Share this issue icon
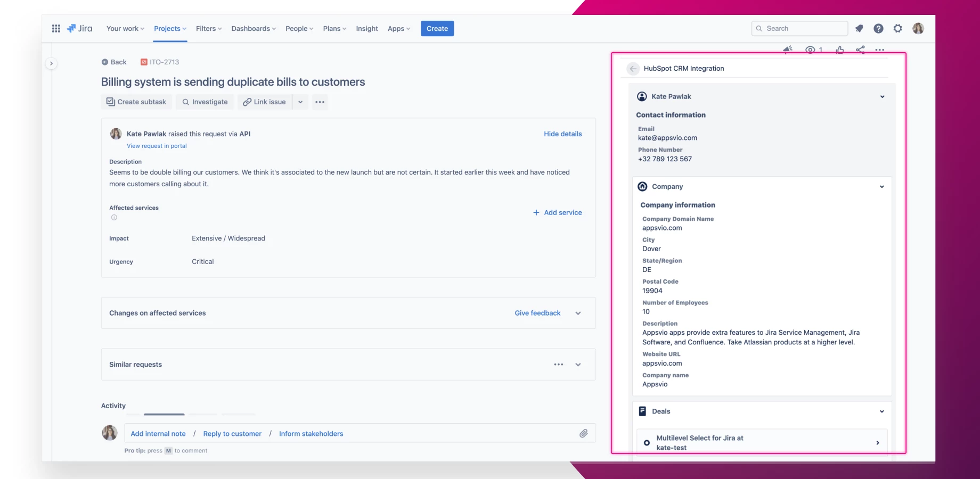The image size is (980, 479). pyautogui.click(x=860, y=49)
